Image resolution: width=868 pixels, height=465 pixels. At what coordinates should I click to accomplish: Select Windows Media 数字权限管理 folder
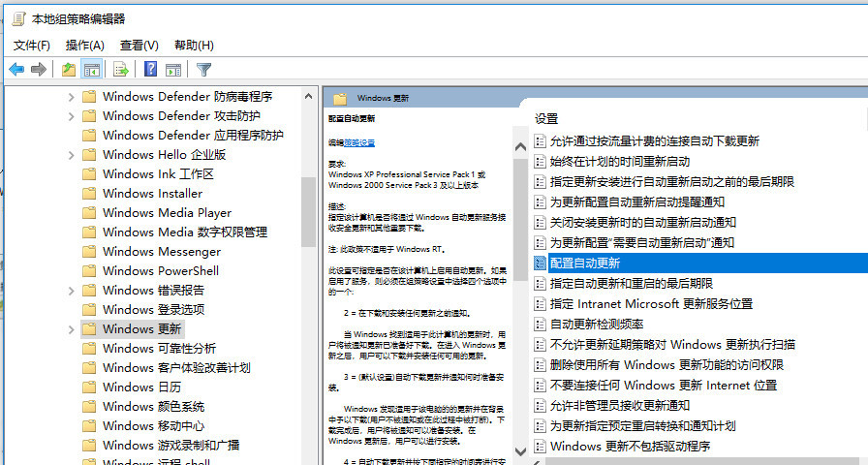coord(185,232)
